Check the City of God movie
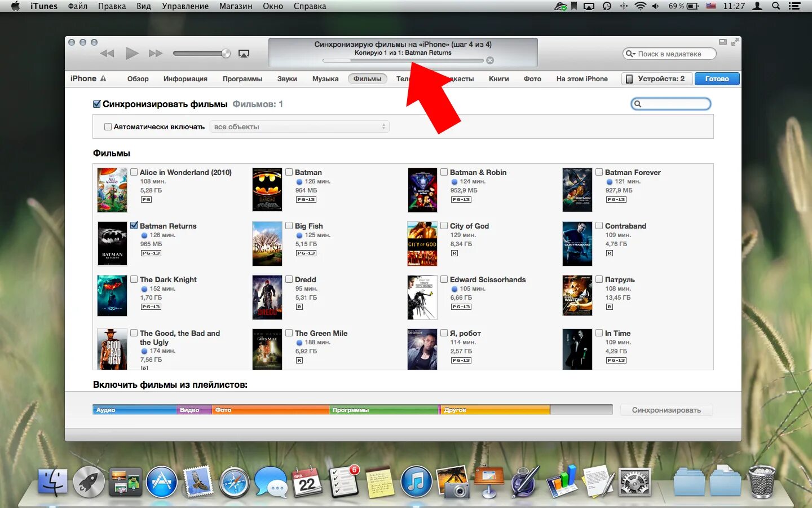Viewport: 812px width, 508px height. [444, 226]
